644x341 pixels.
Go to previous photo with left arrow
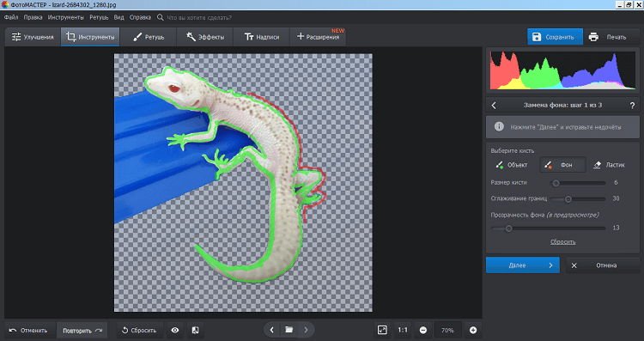(271, 330)
